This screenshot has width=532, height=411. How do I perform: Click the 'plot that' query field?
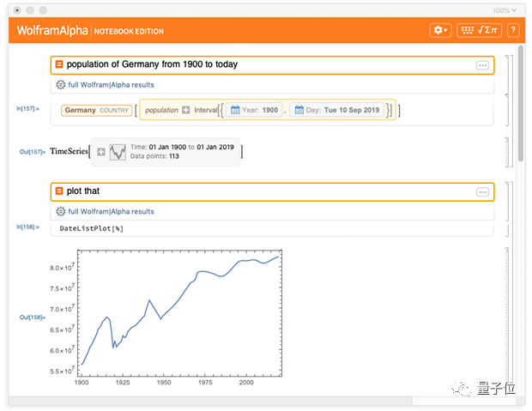(272, 192)
